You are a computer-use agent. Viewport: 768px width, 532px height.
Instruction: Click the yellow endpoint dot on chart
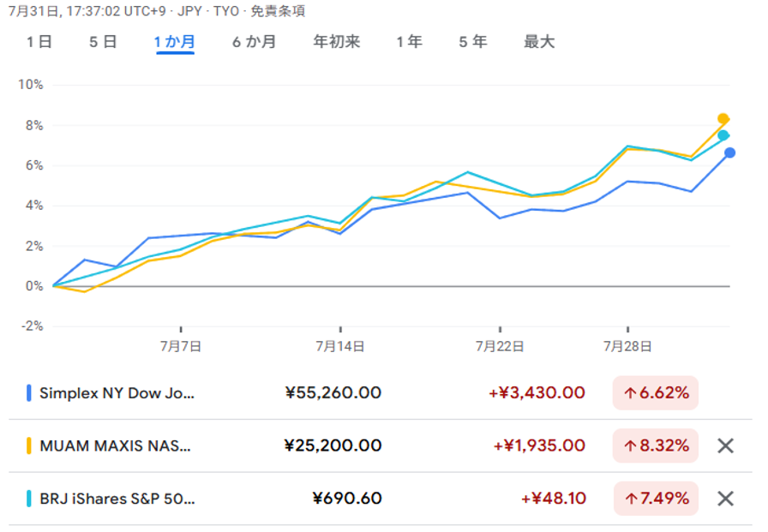(723, 119)
